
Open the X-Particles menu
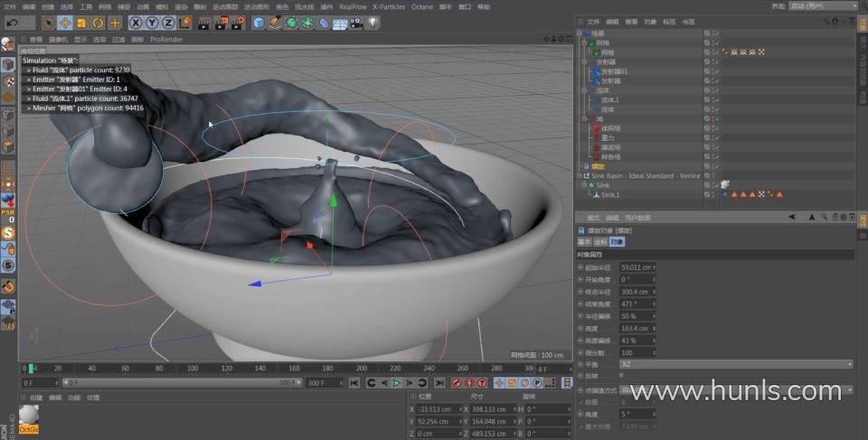click(390, 6)
